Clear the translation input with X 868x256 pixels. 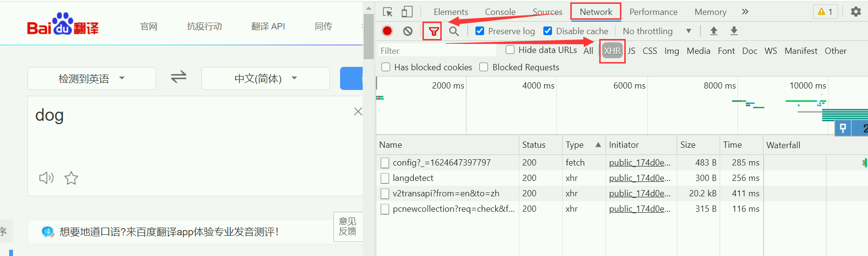[358, 112]
